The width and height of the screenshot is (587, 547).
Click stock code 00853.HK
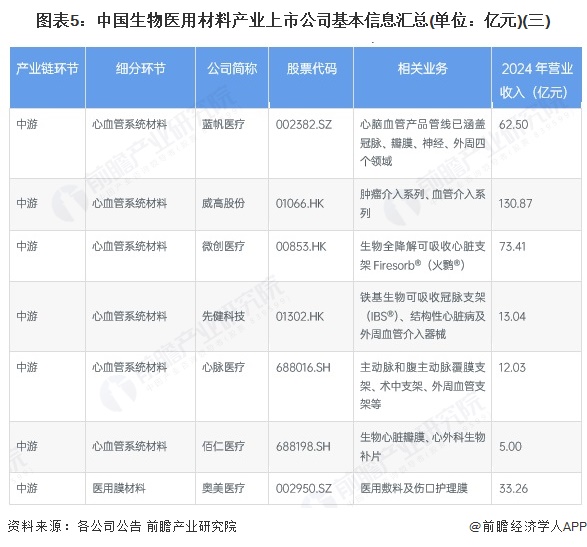point(301,246)
